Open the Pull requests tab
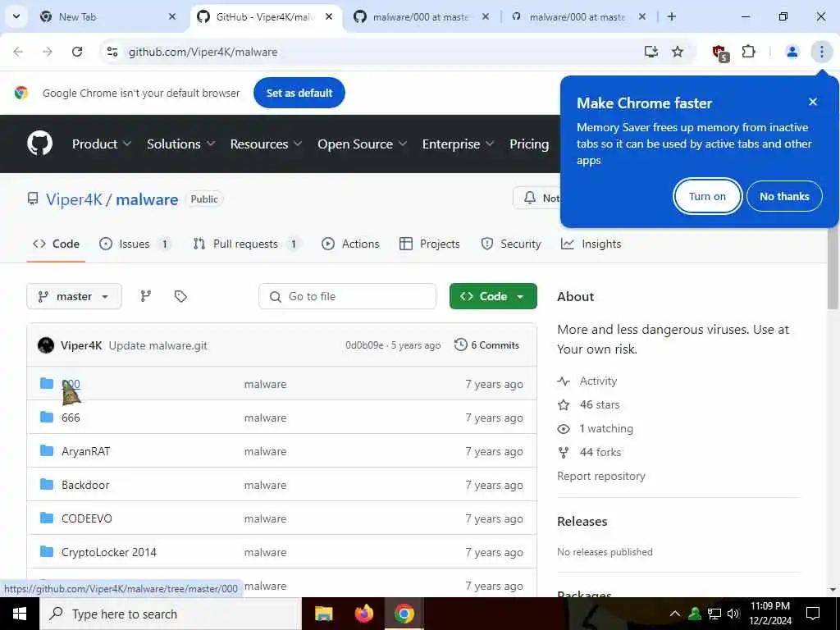This screenshot has width=840, height=630. 246,244
